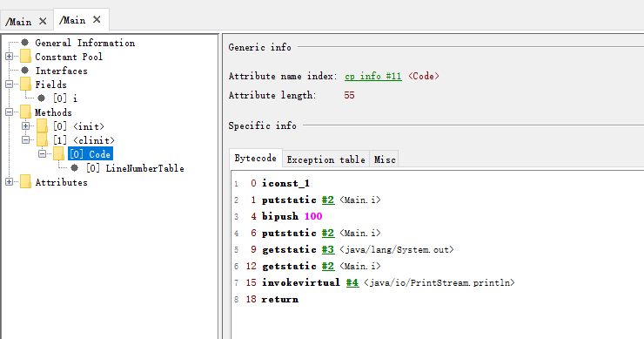The image size is (644, 339).
Task: Click the Interfaces bullet icon
Action: [x=25, y=71]
